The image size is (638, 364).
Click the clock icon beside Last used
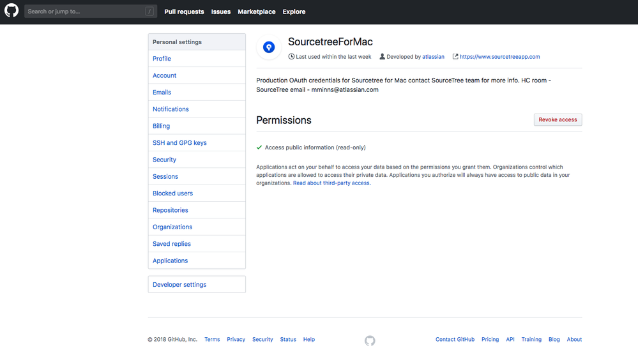pos(291,57)
